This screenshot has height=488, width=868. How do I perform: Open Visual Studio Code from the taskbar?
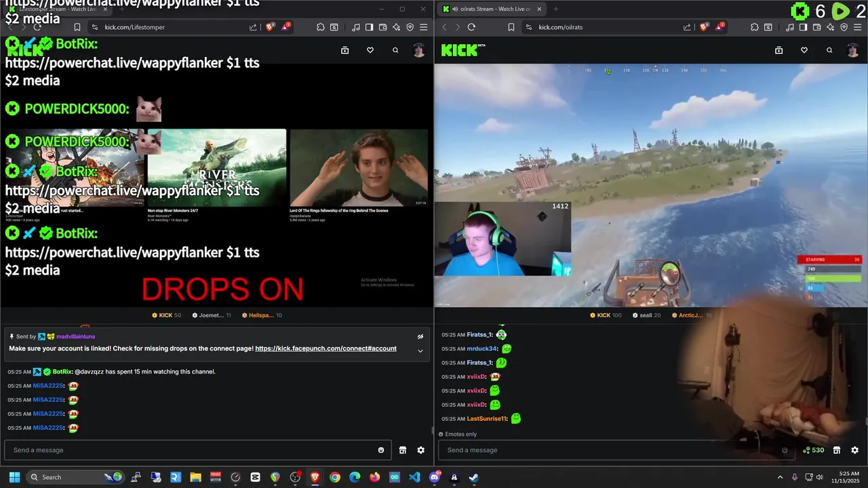pyautogui.click(x=414, y=477)
